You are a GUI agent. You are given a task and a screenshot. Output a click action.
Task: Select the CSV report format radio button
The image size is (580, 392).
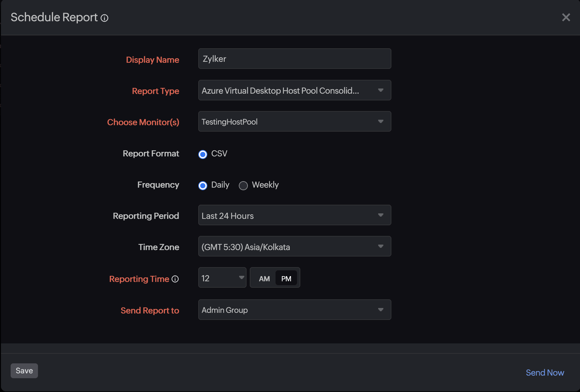[203, 154]
